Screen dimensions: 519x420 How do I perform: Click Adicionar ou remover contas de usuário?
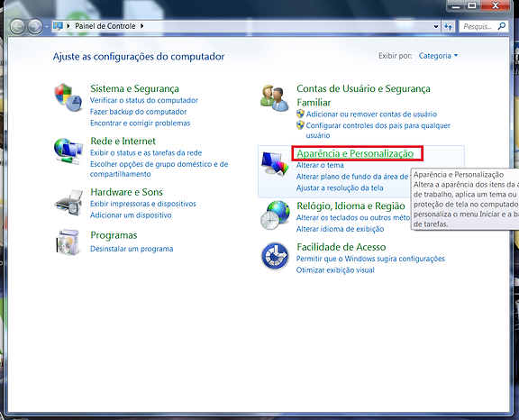tap(371, 114)
